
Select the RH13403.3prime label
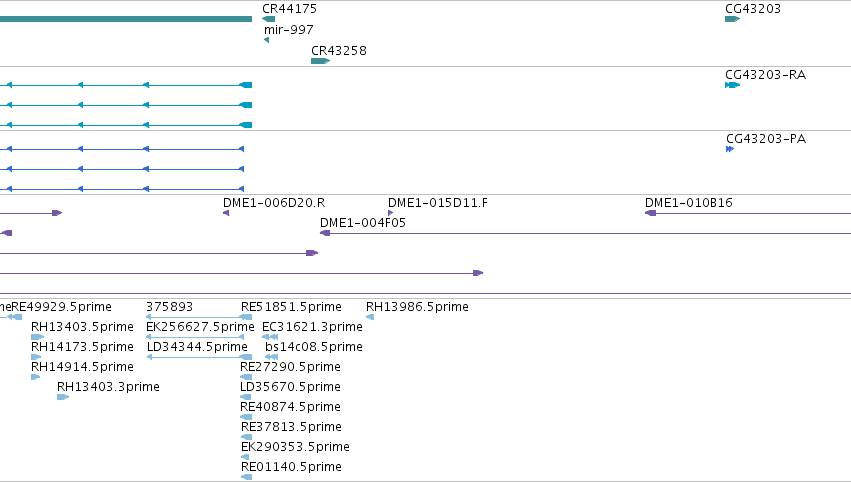pyautogui.click(x=108, y=388)
